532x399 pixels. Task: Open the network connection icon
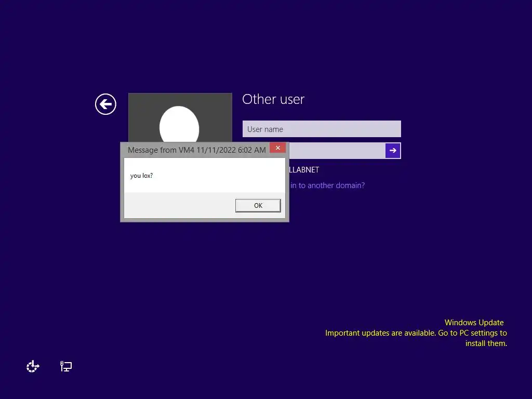(x=66, y=366)
